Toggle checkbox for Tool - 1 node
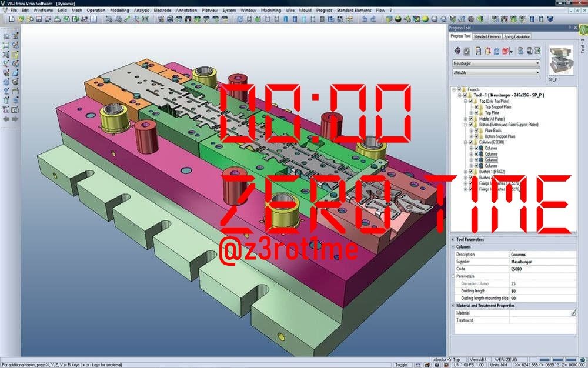This screenshot has width=588, height=368. pyautogui.click(x=465, y=95)
